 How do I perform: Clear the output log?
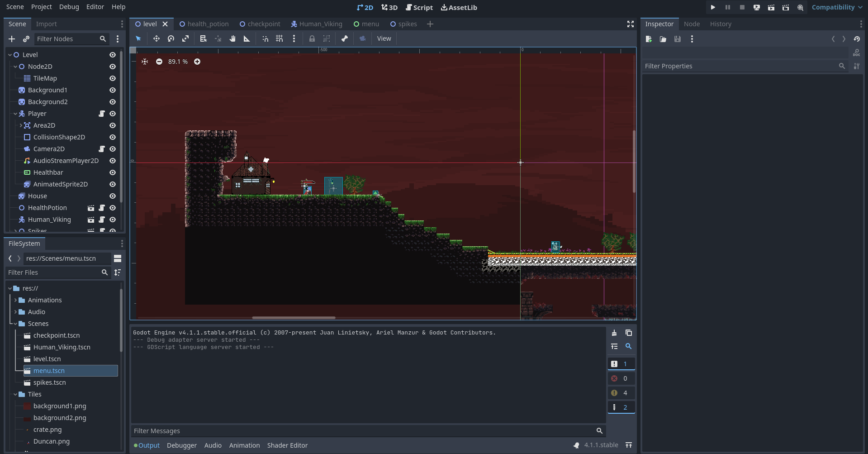coord(614,333)
